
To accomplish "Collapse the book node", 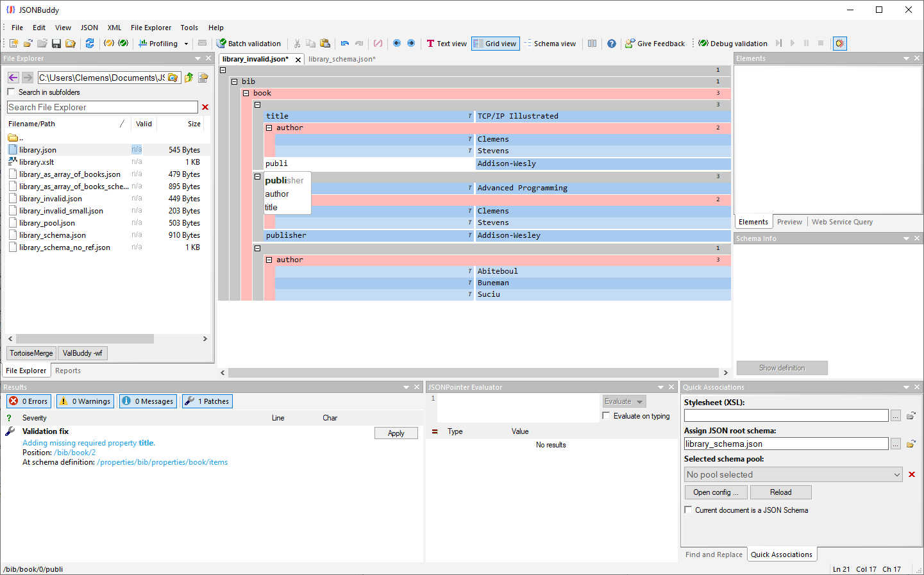I will (246, 93).
